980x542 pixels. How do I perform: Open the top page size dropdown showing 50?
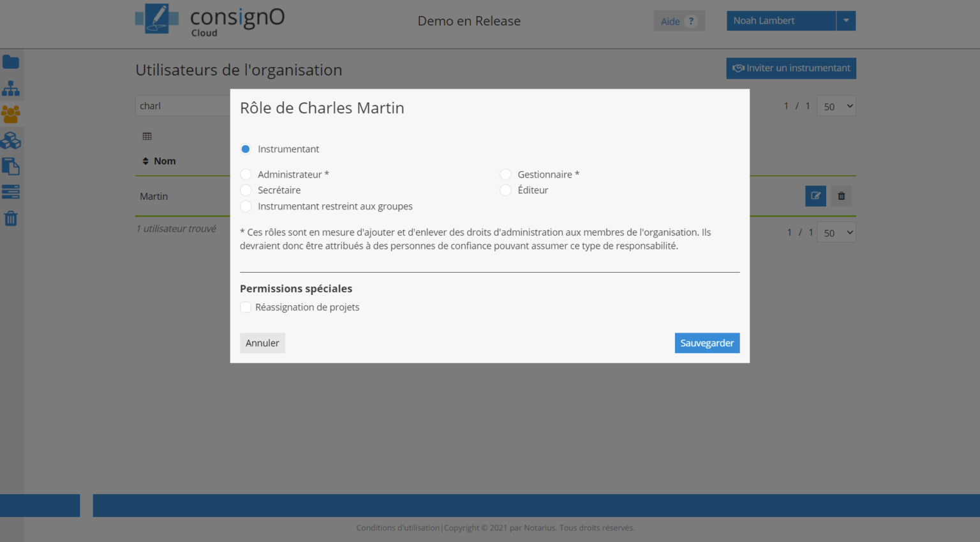(836, 106)
